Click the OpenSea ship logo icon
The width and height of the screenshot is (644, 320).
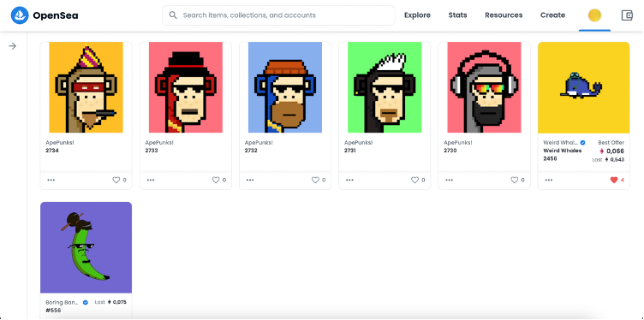(20, 15)
